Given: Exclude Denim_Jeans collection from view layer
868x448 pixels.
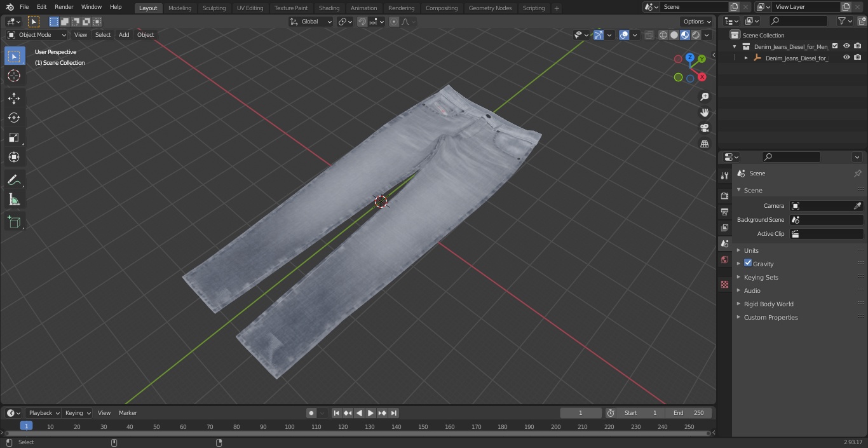Looking at the screenshot, I should point(835,46).
